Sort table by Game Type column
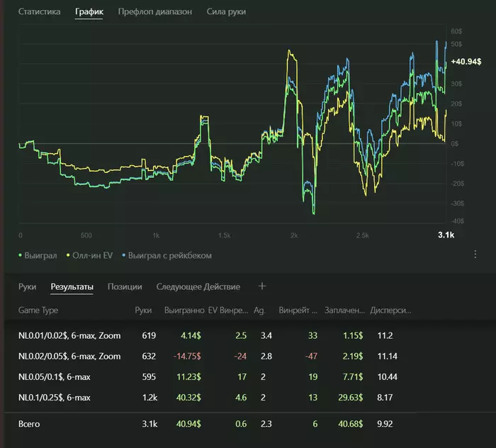Viewport: 496px width, 448px height. pyautogui.click(x=38, y=310)
